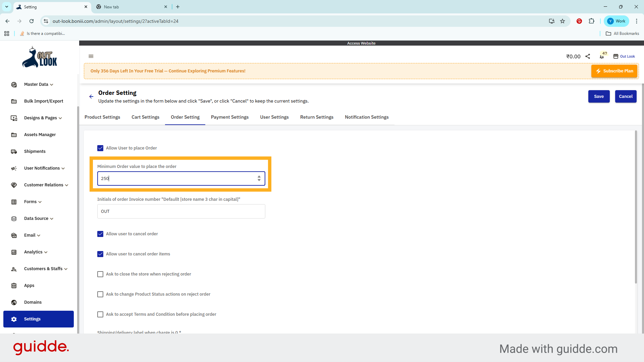The image size is (644, 362).
Task: Click the Access Website link
Action: pyautogui.click(x=361, y=43)
